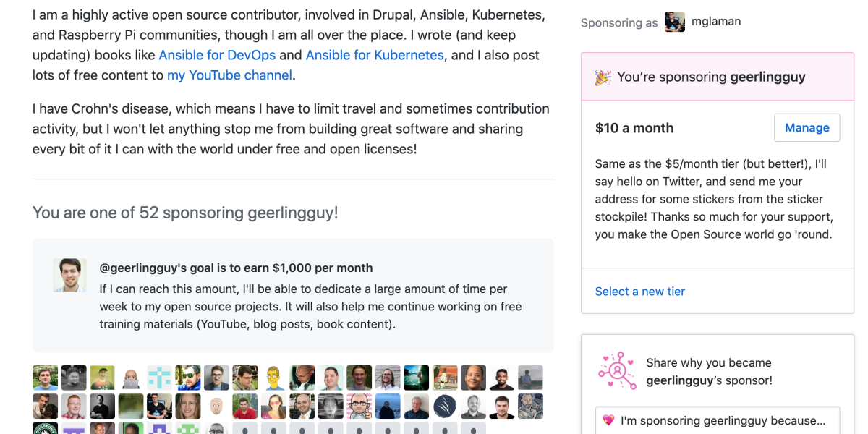Open the Ansible for Kubernetes link
868x434 pixels.
[374, 55]
